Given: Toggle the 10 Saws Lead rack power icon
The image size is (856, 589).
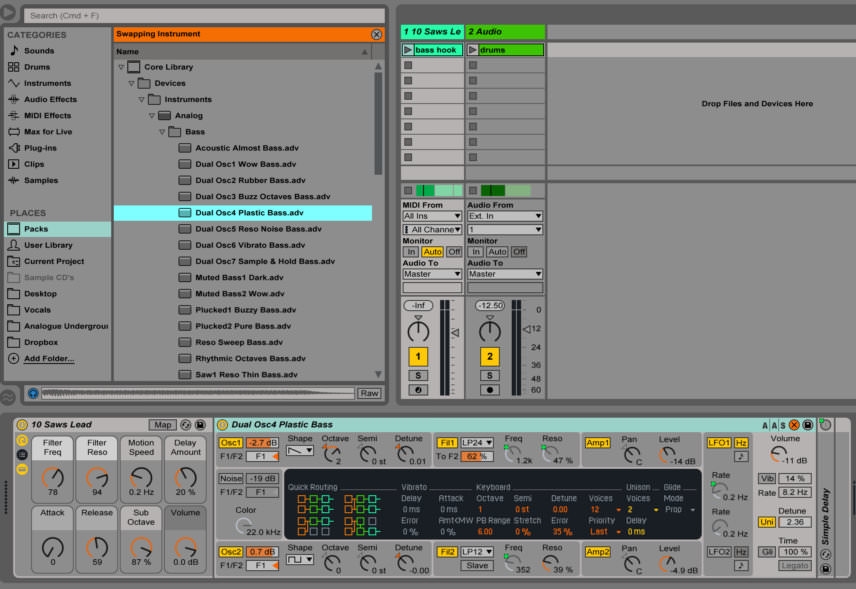Looking at the screenshot, I should [x=22, y=425].
